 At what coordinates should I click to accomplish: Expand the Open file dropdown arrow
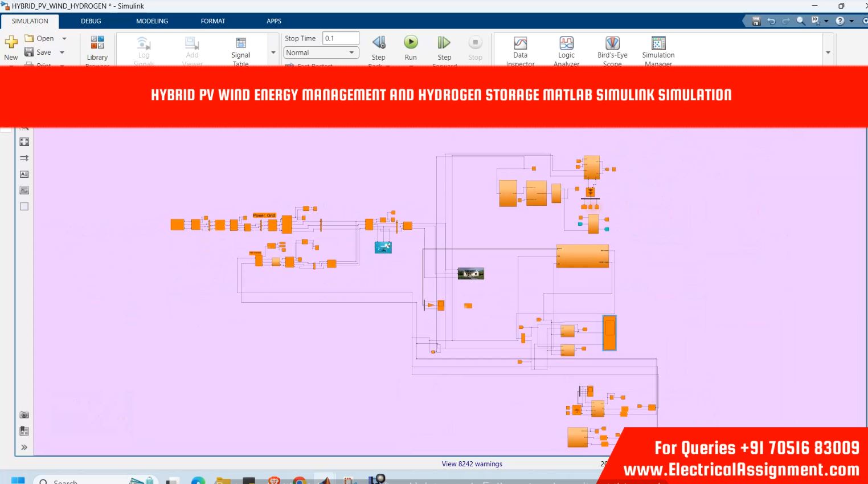click(64, 39)
